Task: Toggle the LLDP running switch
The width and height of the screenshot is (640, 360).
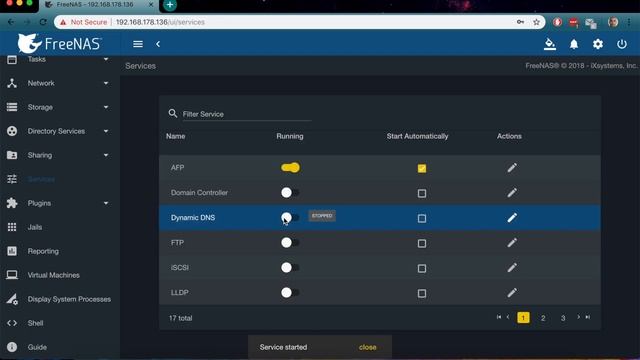Action: pos(290,293)
